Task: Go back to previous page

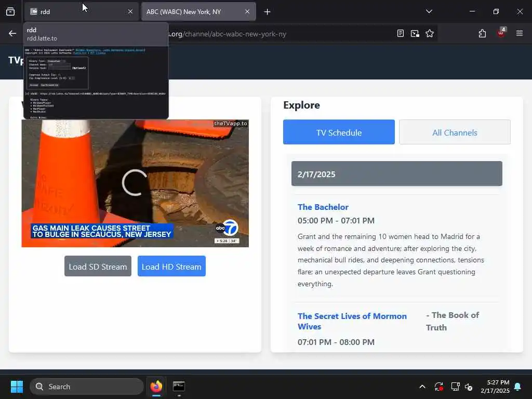Action: pyautogui.click(x=12, y=33)
